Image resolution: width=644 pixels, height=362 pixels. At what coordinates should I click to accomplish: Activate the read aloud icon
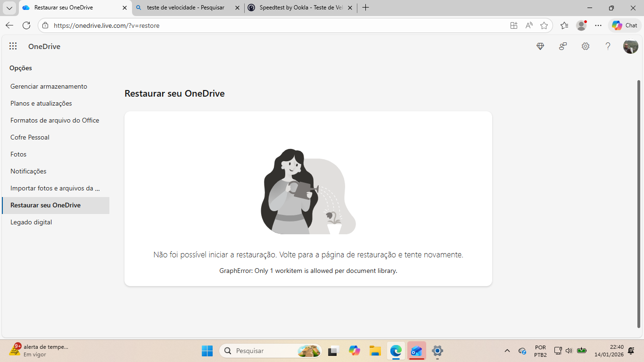click(529, 25)
